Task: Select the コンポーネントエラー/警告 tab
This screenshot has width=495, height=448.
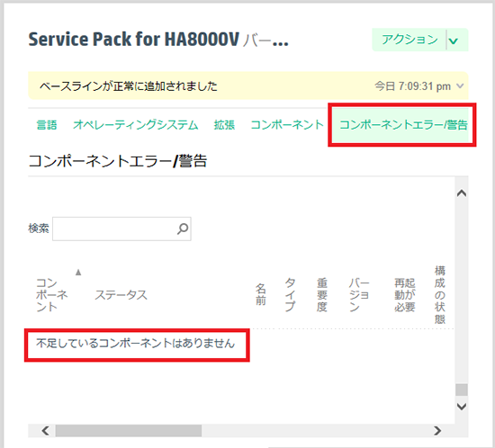Action: click(403, 125)
